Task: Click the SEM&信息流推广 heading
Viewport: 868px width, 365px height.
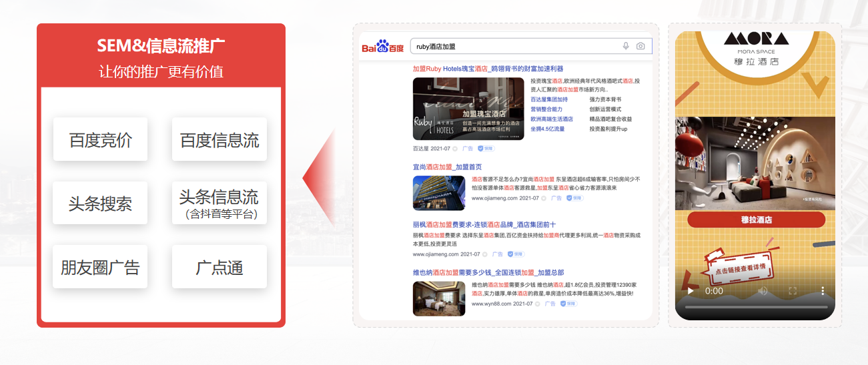Action: tap(161, 45)
